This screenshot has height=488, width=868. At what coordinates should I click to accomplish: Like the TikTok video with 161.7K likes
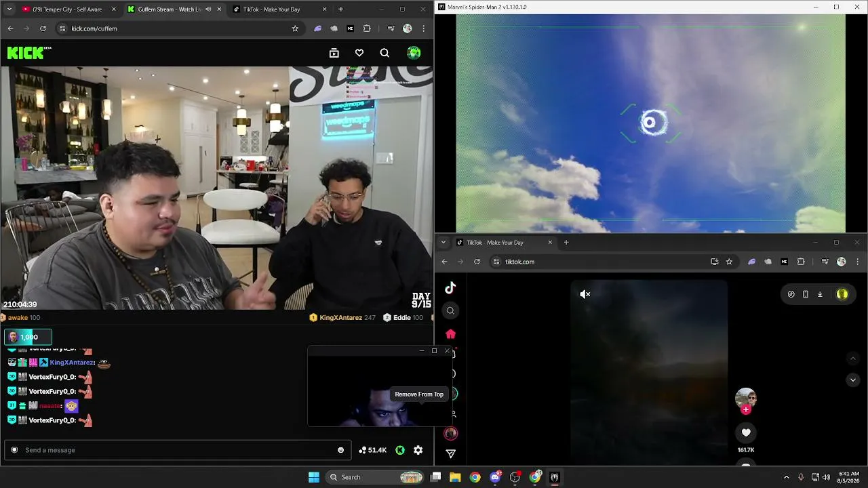[746, 432]
